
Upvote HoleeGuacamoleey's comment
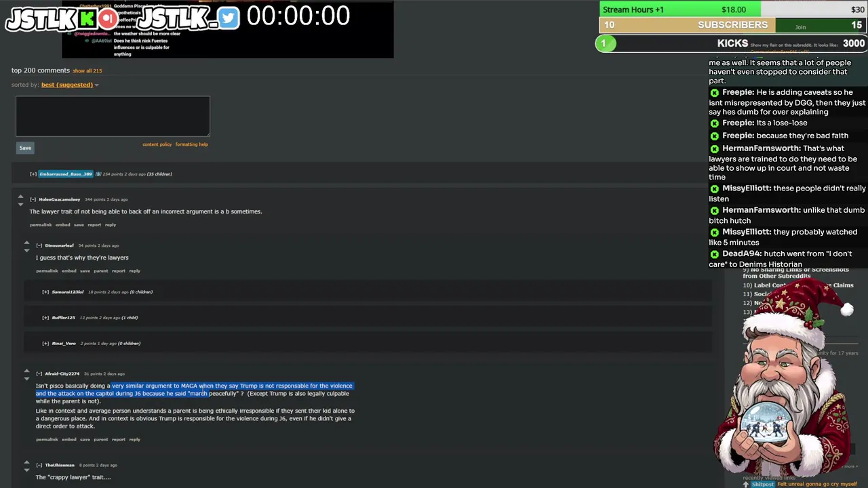tap(20, 197)
